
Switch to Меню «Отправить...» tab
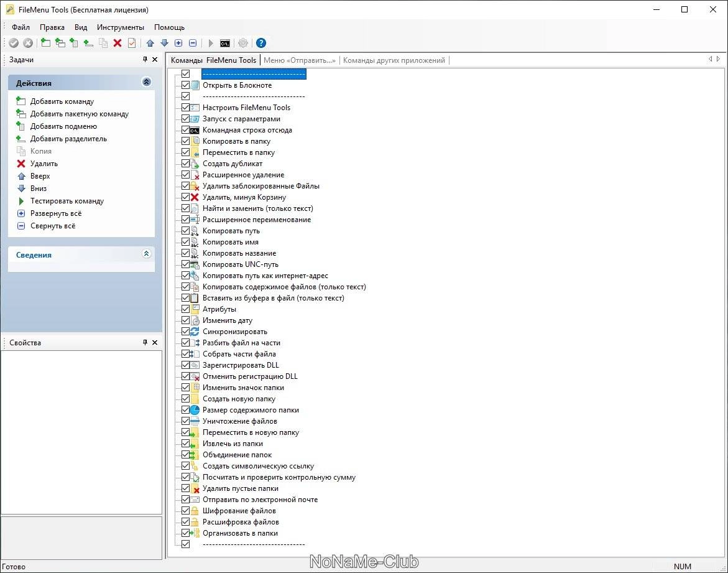300,60
